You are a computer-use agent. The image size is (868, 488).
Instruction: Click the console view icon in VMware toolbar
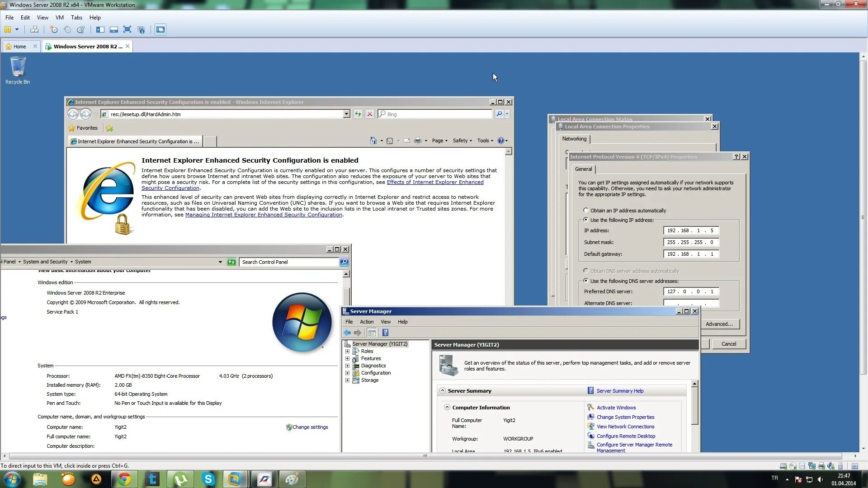tap(160, 30)
